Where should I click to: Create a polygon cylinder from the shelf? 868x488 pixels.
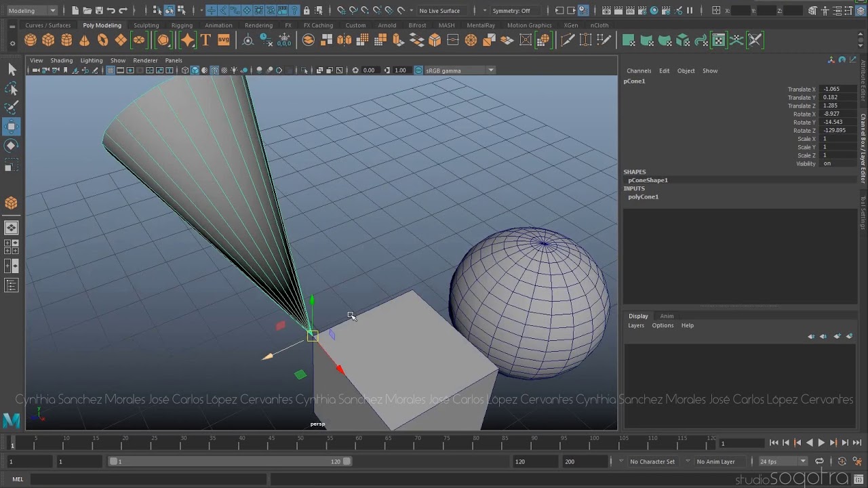[x=66, y=41]
